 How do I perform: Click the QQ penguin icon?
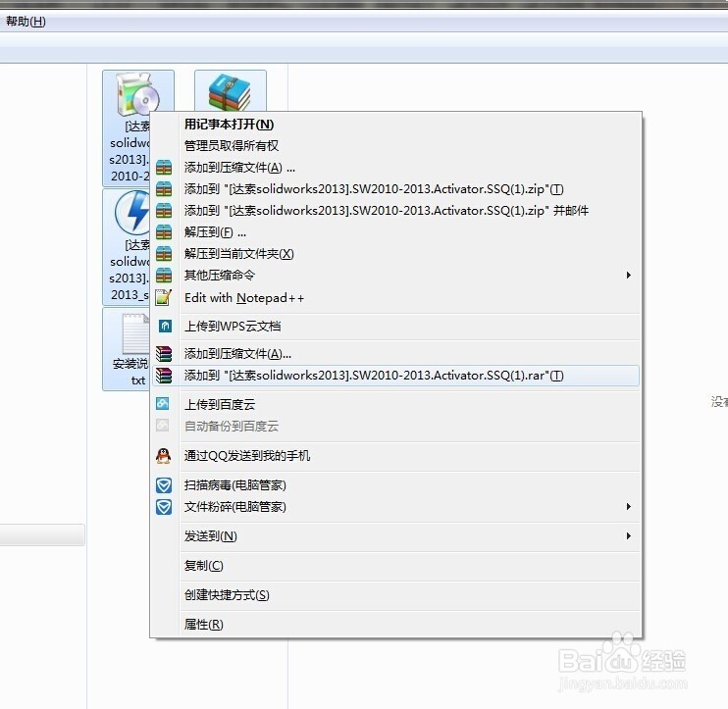[x=164, y=456]
